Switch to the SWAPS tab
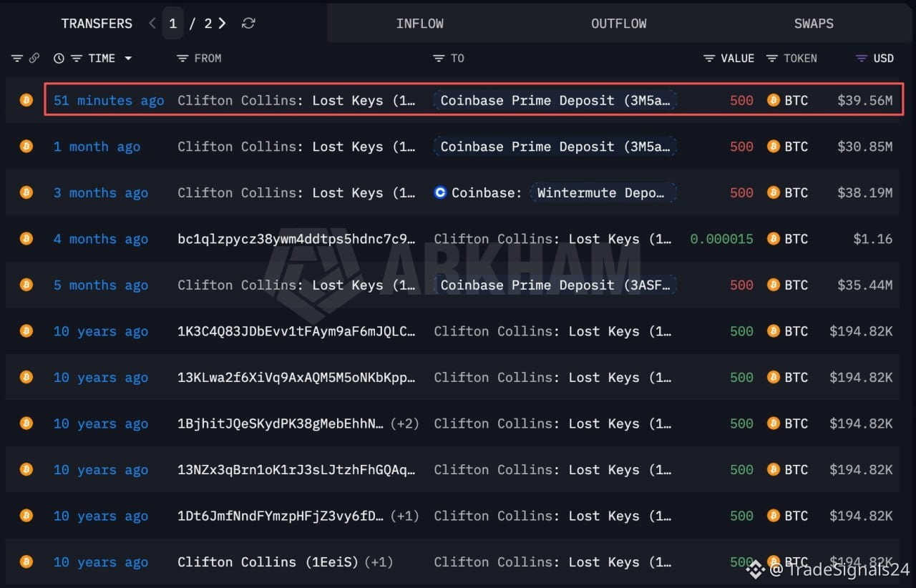Viewport: 916px width, 588px height. pyautogui.click(x=814, y=24)
